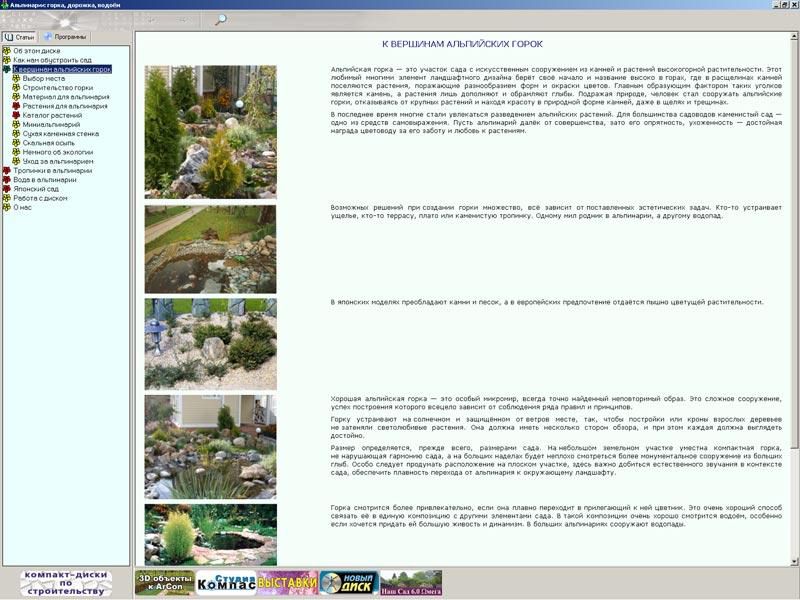Select 'Сухая каменная стенка' in the tree
800x600 pixels.
click(x=61, y=133)
